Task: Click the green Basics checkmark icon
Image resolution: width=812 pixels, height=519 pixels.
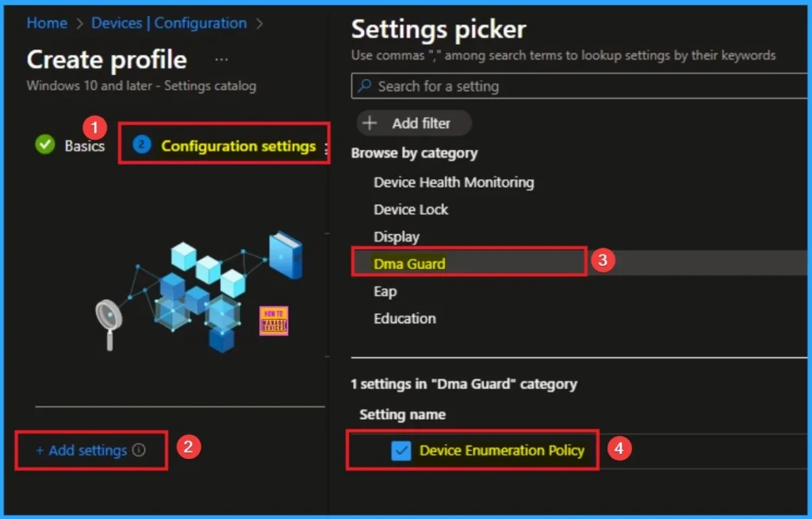Action: point(45,144)
